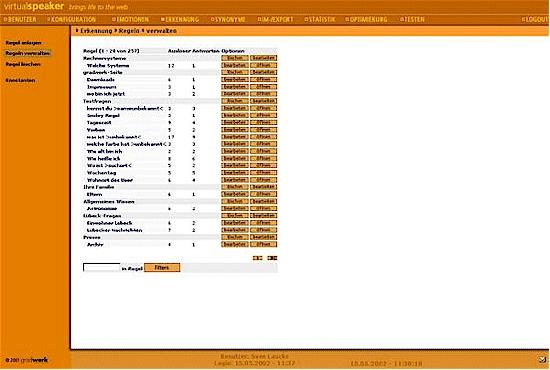Edit the gradwerk-Seite category
Image resolution: width=550 pixels, height=370 pixels.
coord(263,72)
